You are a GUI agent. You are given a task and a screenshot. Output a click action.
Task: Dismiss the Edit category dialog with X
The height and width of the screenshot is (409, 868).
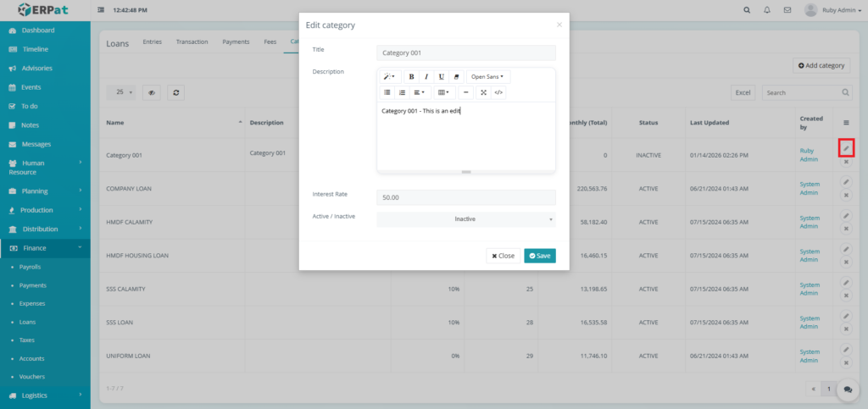559,25
